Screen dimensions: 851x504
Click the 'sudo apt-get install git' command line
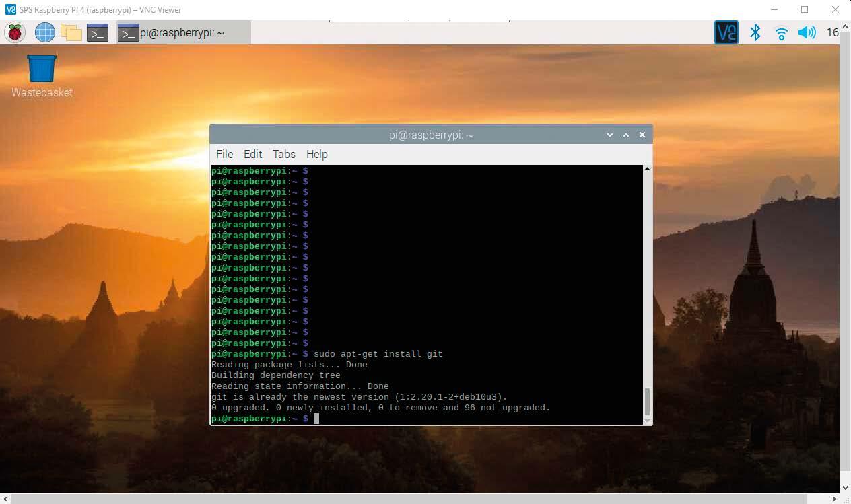pos(378,354)
